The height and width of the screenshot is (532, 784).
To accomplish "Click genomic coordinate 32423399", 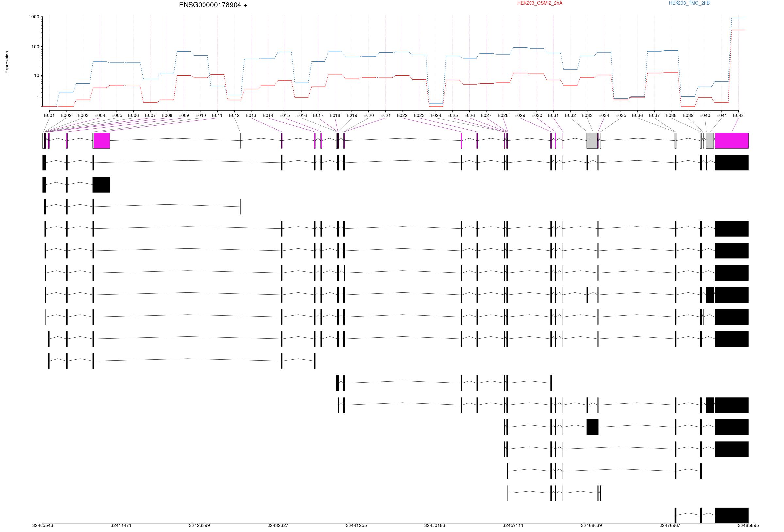I will coord(199,525).
